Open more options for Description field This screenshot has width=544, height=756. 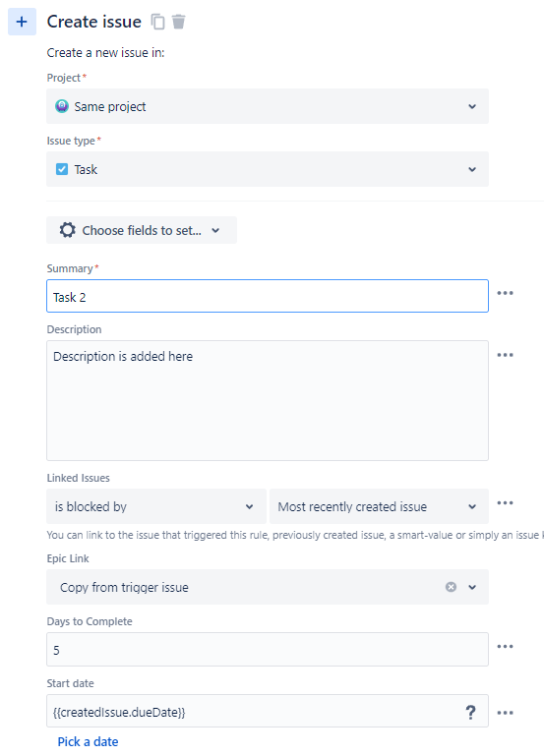pos(505,355)
